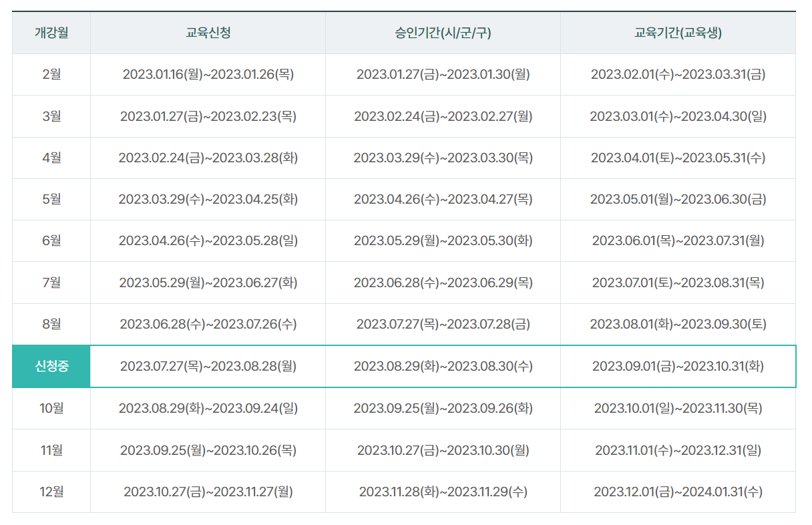Select the 12월 row label
812x525 pixels.
(x=51, y=492)
